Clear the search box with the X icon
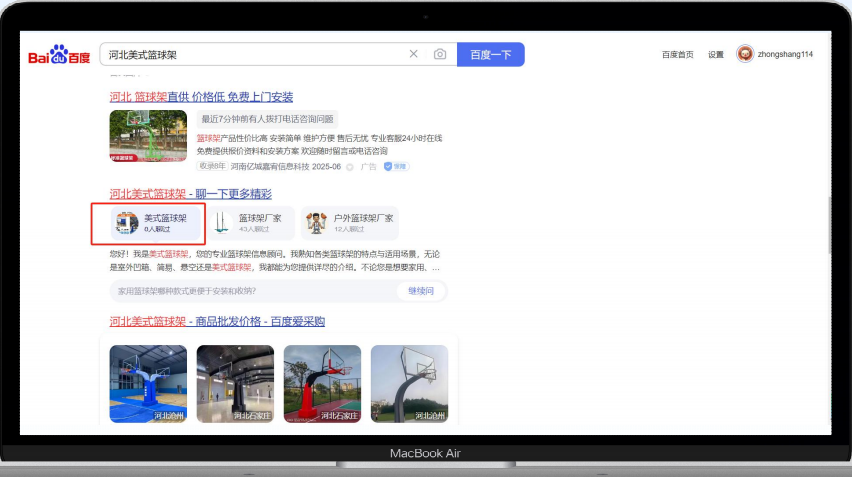 (x=414, y=54)
